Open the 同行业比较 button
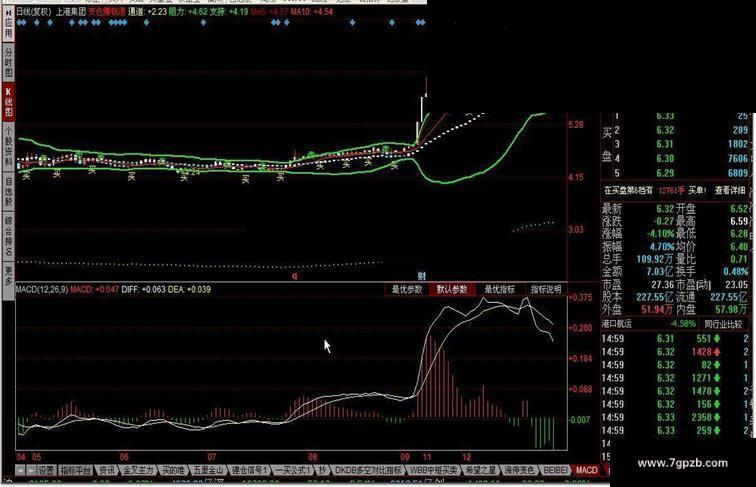The width and height of the screenshot is (756, 487). pos(723,324)
